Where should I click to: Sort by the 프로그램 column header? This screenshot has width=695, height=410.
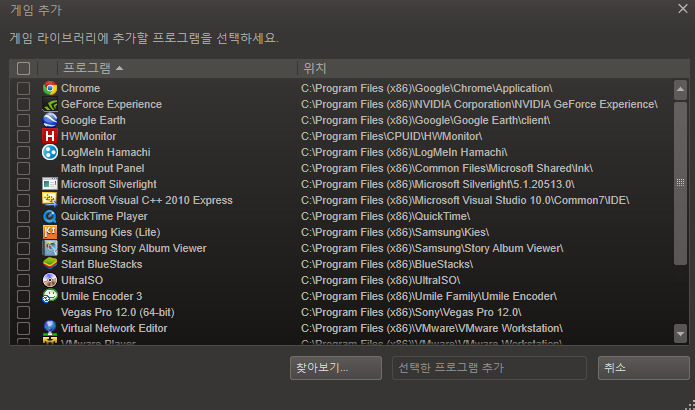tap(177, 68)
